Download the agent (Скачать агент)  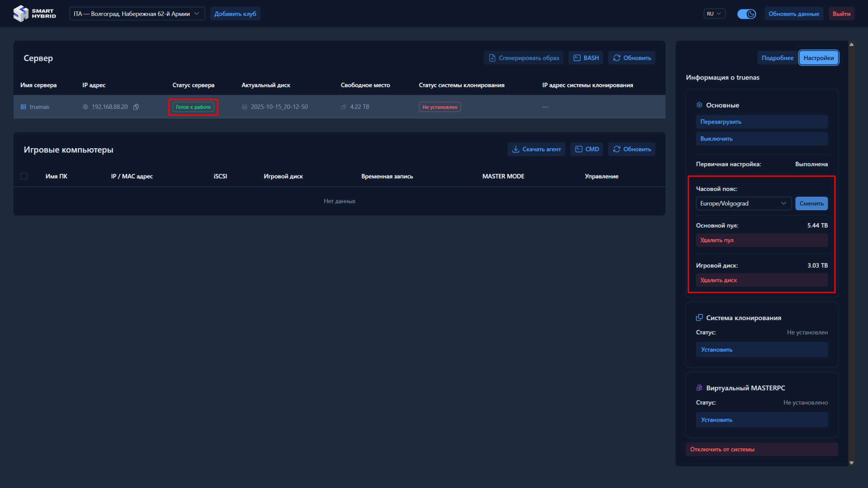(536, 149)
